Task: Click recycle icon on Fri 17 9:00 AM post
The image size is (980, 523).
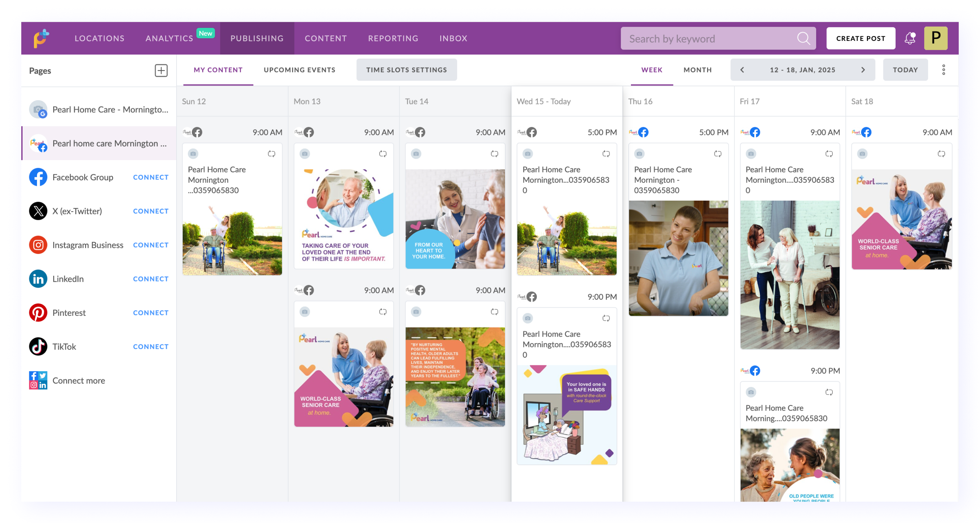Action: tap(829, 154)
